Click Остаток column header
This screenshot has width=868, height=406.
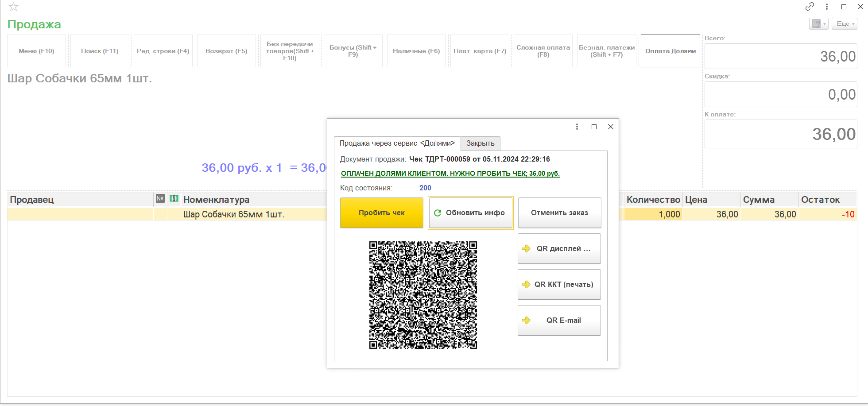[x=828, y=200]
